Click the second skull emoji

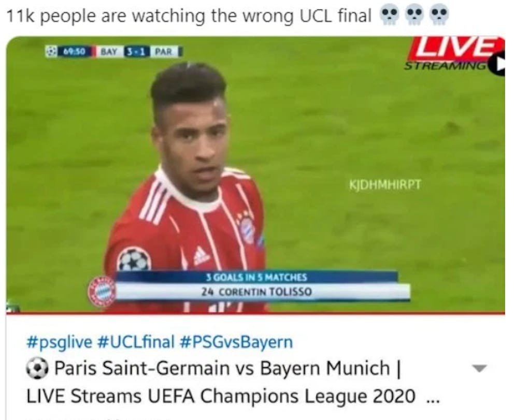point(415,15)
